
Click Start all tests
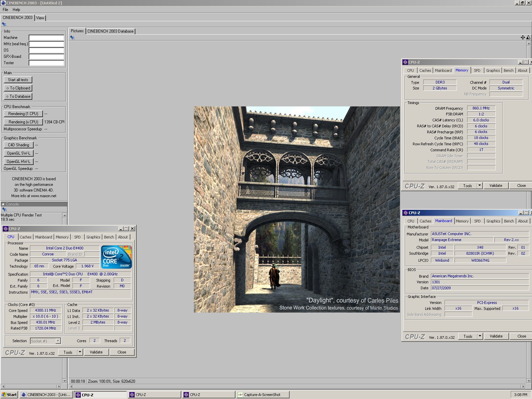[18, 80]
